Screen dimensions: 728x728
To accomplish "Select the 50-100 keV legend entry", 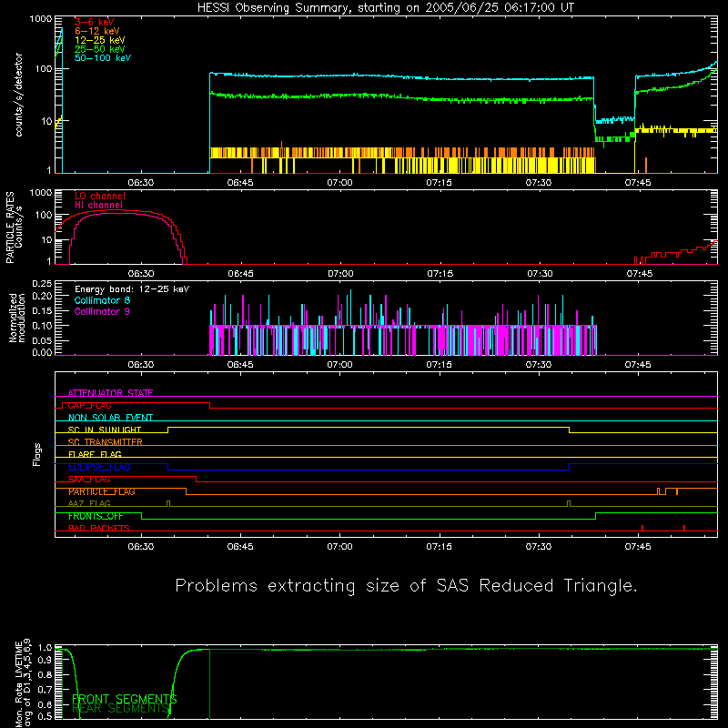I will (103, 57).
